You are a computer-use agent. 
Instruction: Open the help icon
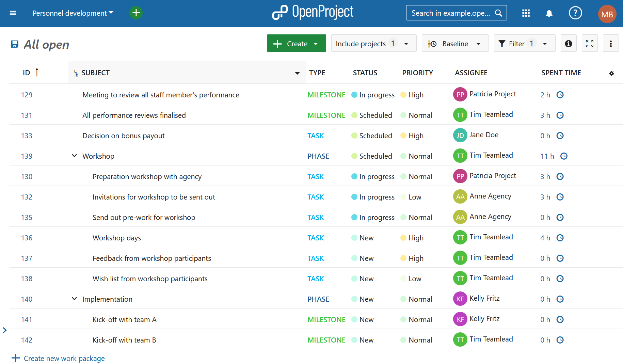pyautogui.click(x=575, y=13)
